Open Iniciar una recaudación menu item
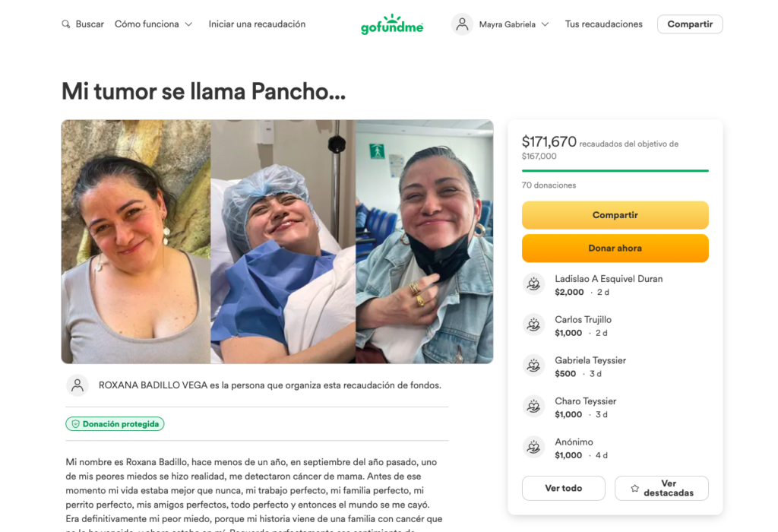Screen dimensions: 778x532 (x=257, y=24)
